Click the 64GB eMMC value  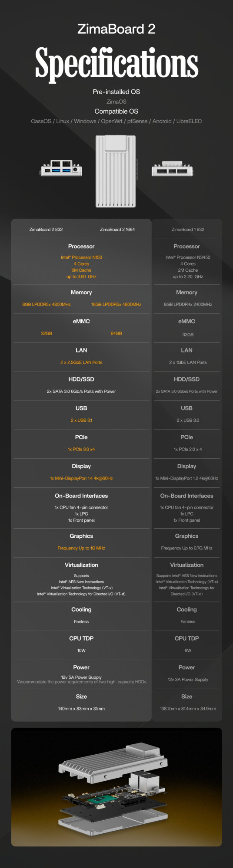click(116, 333)
